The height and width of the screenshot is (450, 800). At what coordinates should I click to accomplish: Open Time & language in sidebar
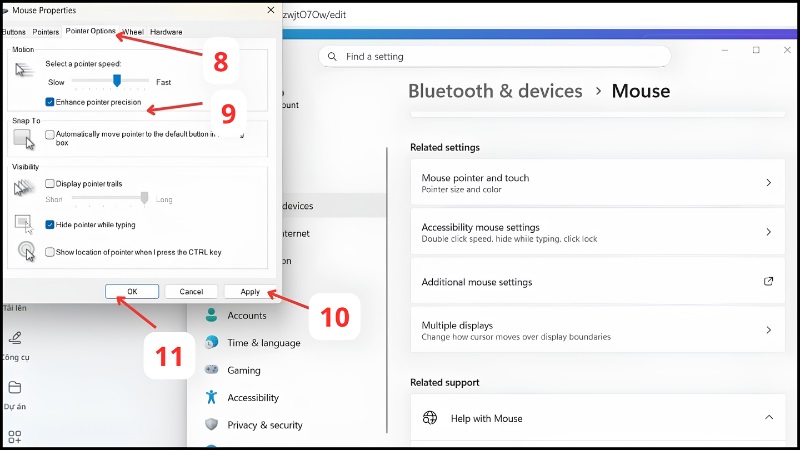coord(264,343)
